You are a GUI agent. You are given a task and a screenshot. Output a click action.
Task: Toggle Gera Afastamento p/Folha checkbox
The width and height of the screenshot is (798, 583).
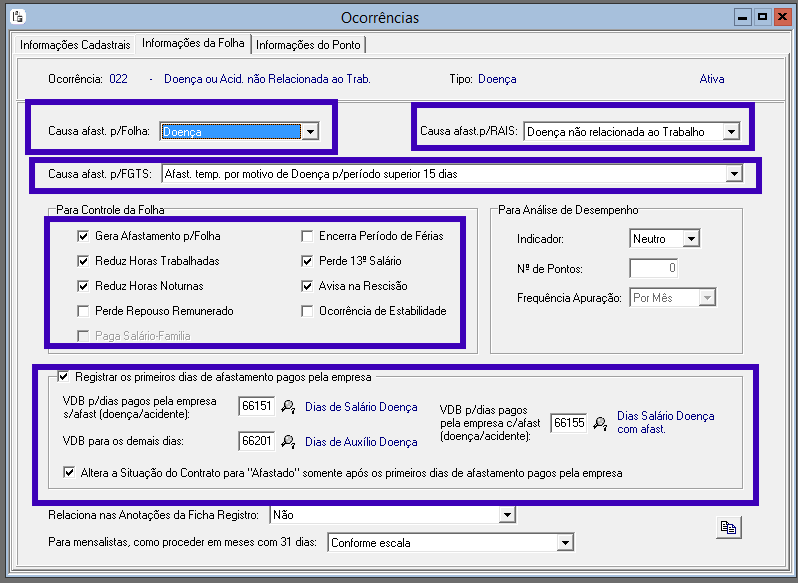pyautogui.click(x=84, y=236)
